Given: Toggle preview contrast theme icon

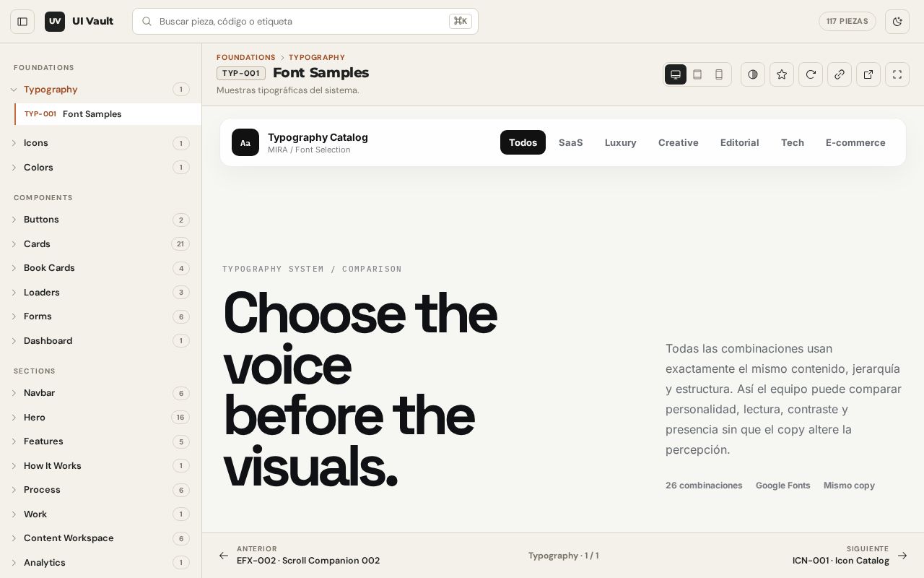Looking at the screenshot, I should click(x=753, y=74).
